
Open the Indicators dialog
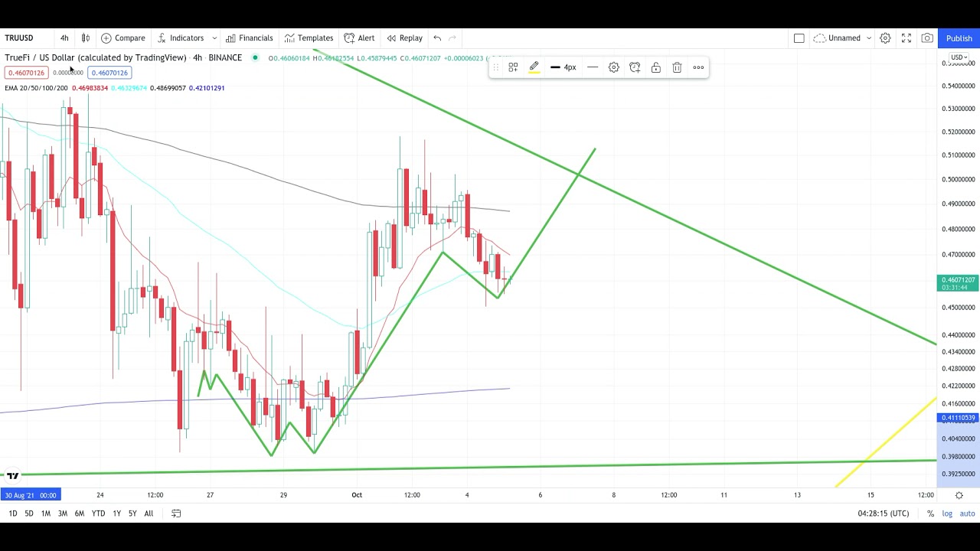(181, 37)
